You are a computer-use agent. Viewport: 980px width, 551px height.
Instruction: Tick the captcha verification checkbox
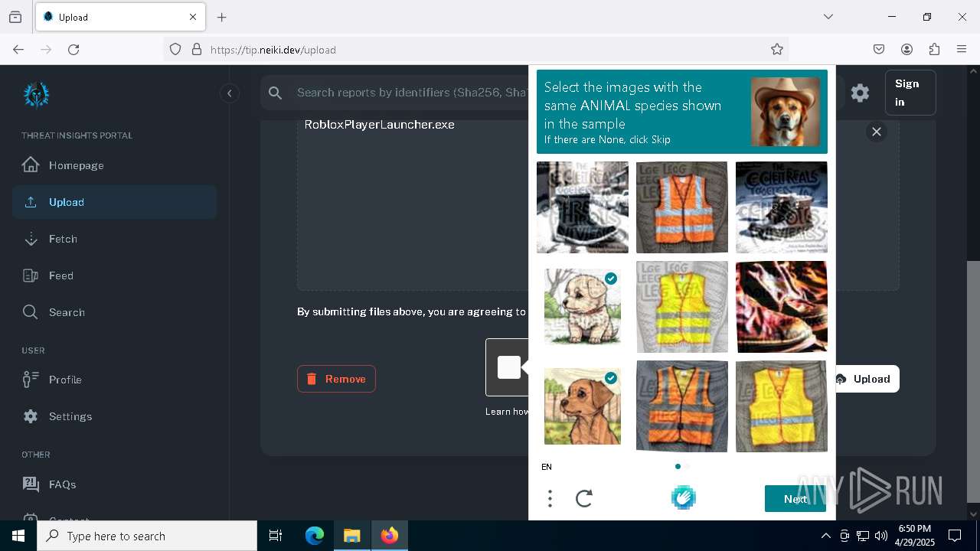[509, 367]
